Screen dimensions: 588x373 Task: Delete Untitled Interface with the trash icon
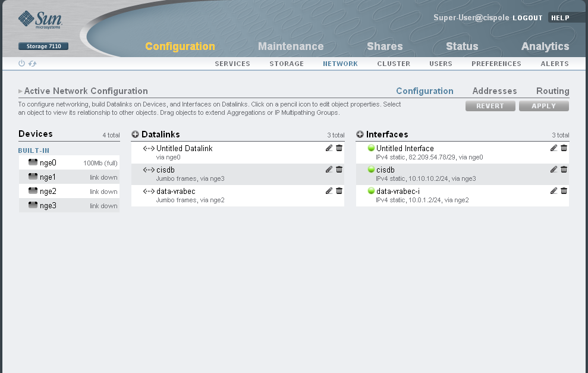564,148
